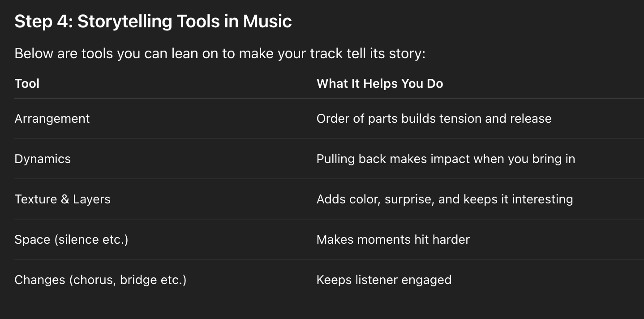Click the word "Music" ending the heading
The image size is (644, 319).
tap(267, 22)
